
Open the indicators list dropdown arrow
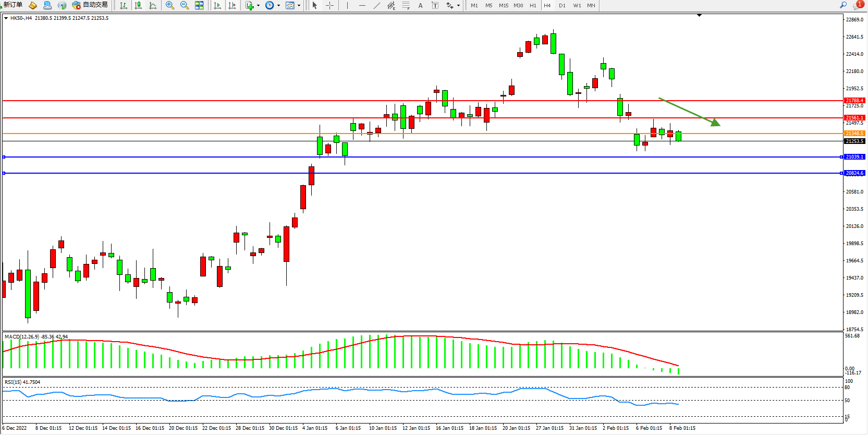tap(259, 6)
